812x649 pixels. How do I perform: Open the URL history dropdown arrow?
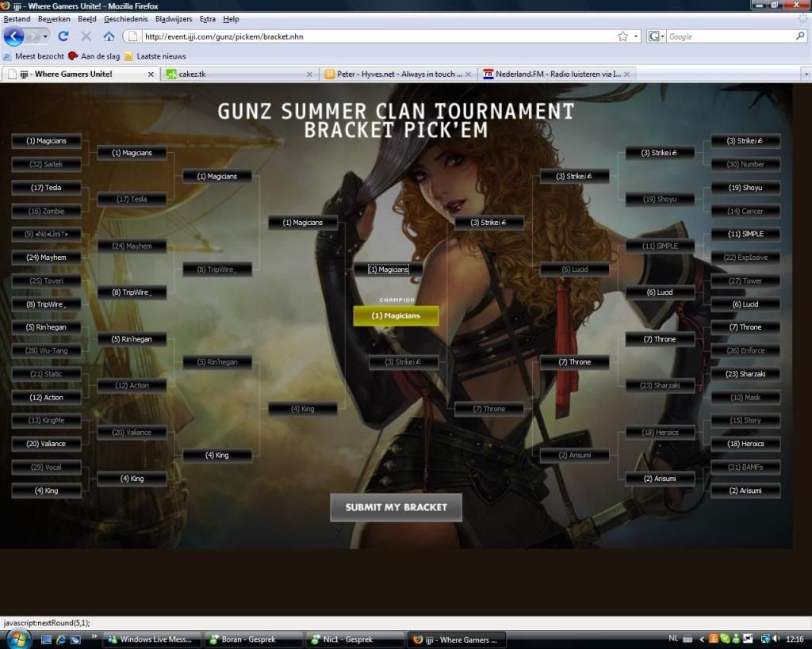(x=636, y=36)
